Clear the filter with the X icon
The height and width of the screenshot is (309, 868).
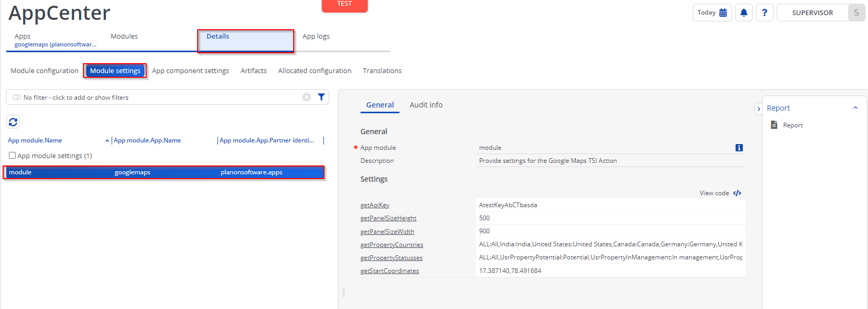pyautogui.click(x=307, y=97)
